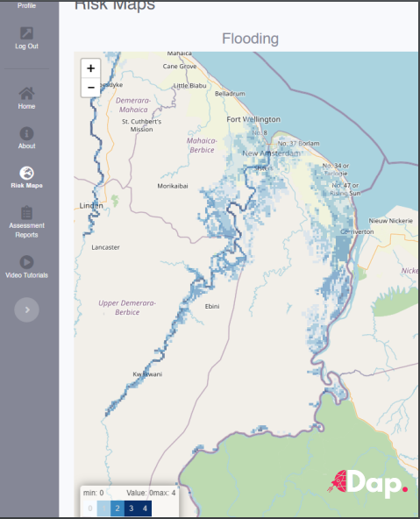
Task: Select legend swatch value 1
Action: tap(103, 508)
